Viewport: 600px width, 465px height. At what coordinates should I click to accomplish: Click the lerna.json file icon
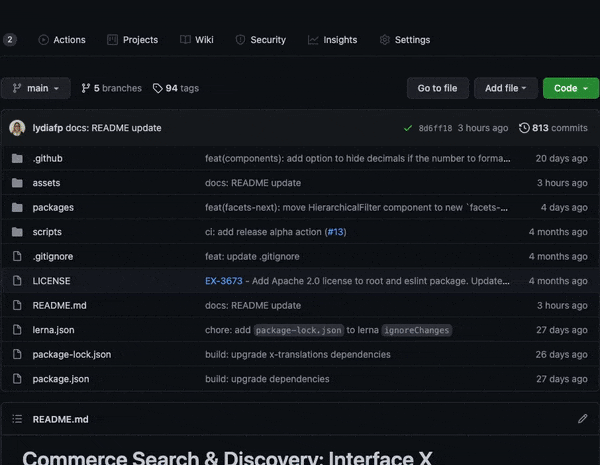17,330
